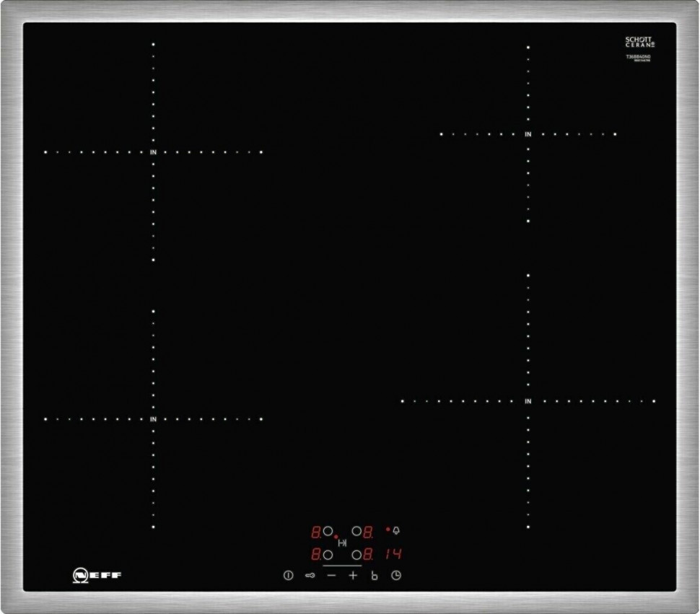
Task: Select the rear left cooking zone circle
Action: pos(328,531)
